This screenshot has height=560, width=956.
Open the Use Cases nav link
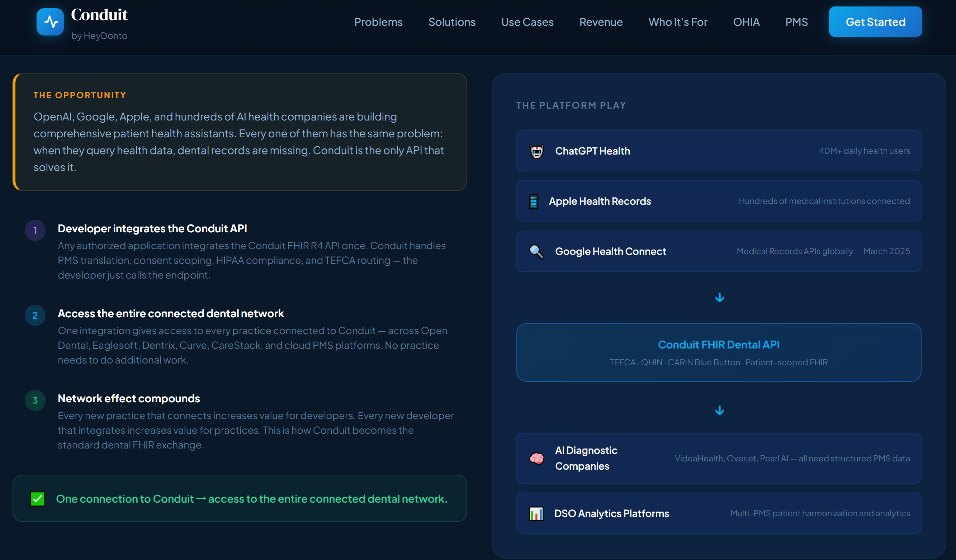click(x=527, y=22)
